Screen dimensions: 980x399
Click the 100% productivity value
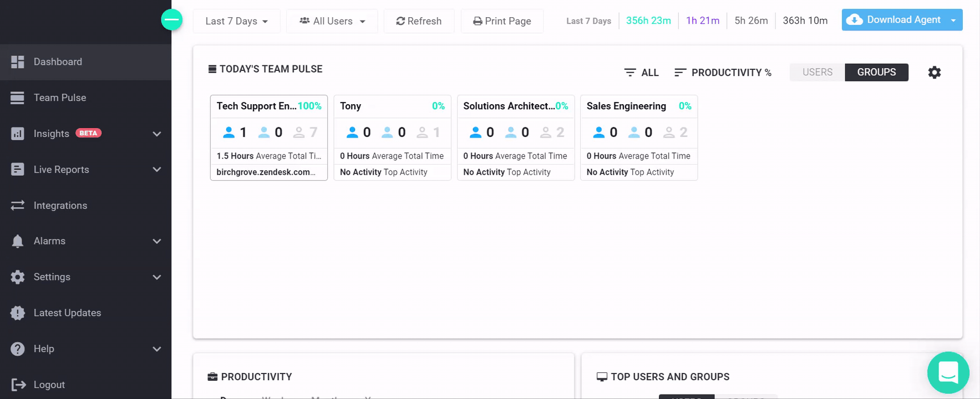[309, 106]
